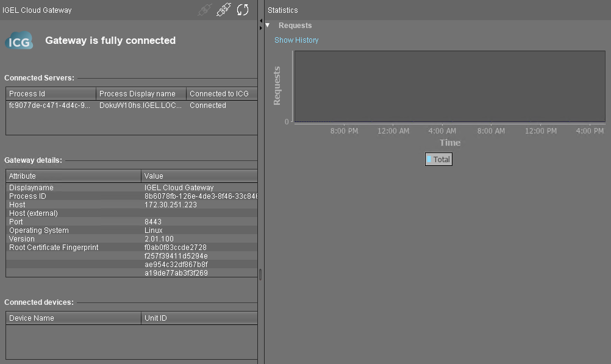Screen dimensions: 611x364
Task: Click the disconnect gateway plug icon
Action: click(x=224, y=10)
